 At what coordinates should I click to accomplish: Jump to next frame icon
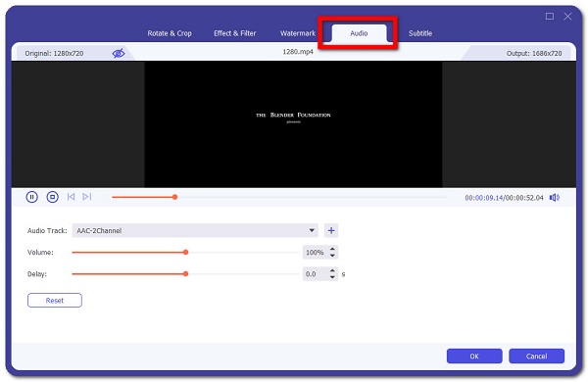[87, 197]
